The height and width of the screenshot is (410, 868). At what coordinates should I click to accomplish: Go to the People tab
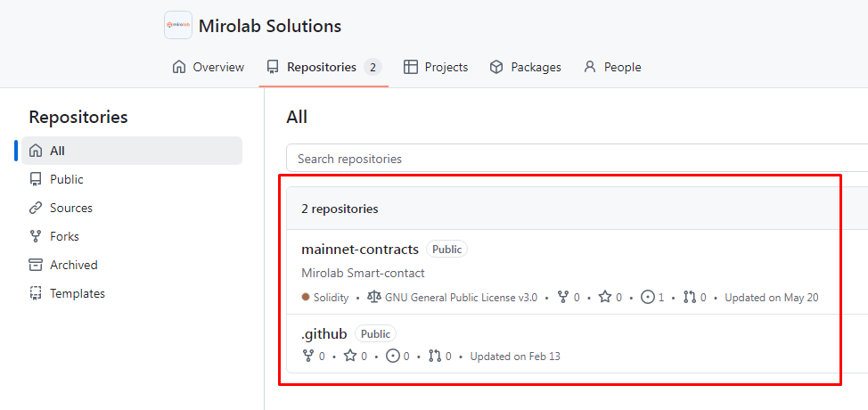pos(612,67)
